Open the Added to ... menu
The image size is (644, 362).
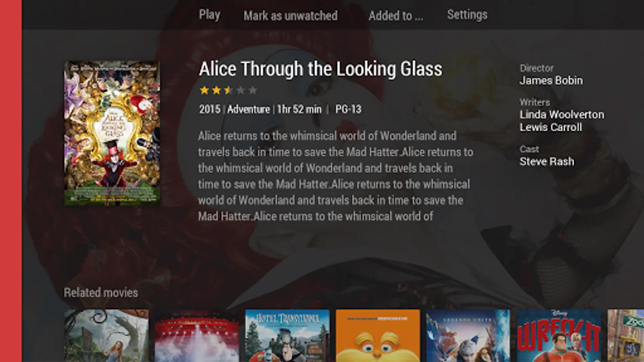click(396, 15)
